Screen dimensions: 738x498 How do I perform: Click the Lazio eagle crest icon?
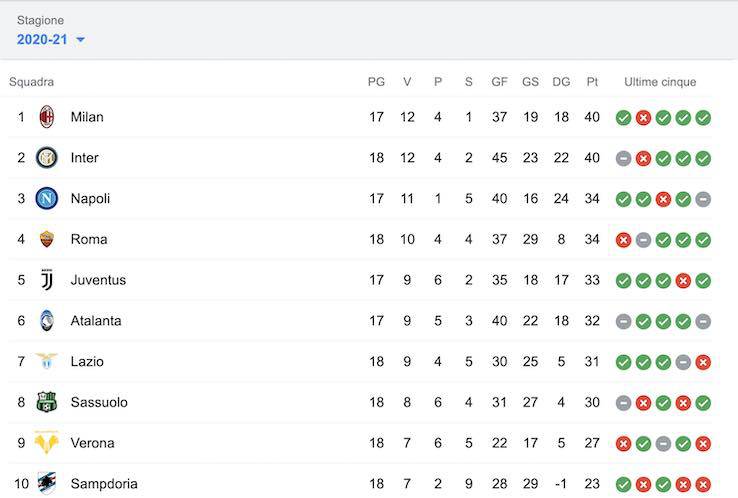point(47,361)
